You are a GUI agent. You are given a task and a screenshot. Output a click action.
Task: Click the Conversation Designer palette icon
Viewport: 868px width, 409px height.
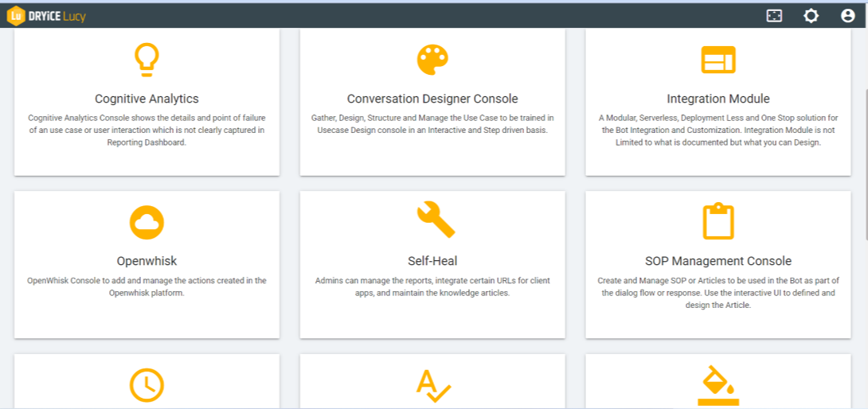pos(432,60)
